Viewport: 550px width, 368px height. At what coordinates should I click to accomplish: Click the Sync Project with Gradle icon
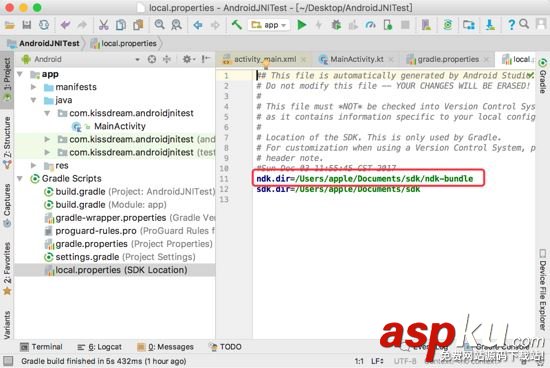[448, 25]
